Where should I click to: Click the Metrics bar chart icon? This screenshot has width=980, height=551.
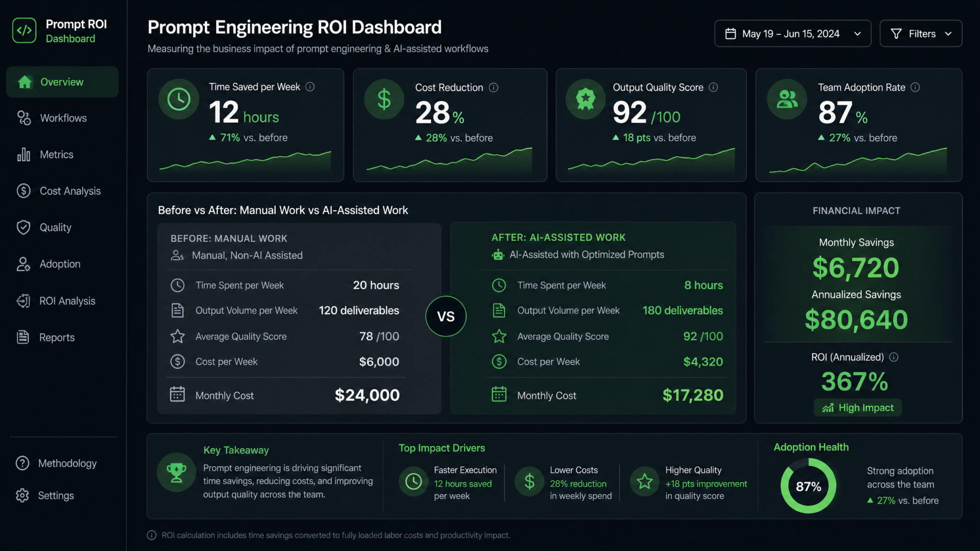(24, 154)
